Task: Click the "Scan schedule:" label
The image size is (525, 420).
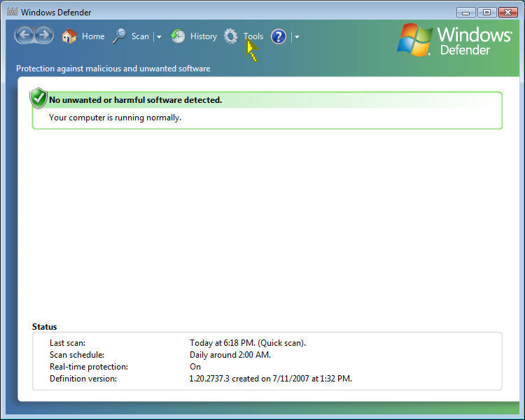Action: coord(77,355)
